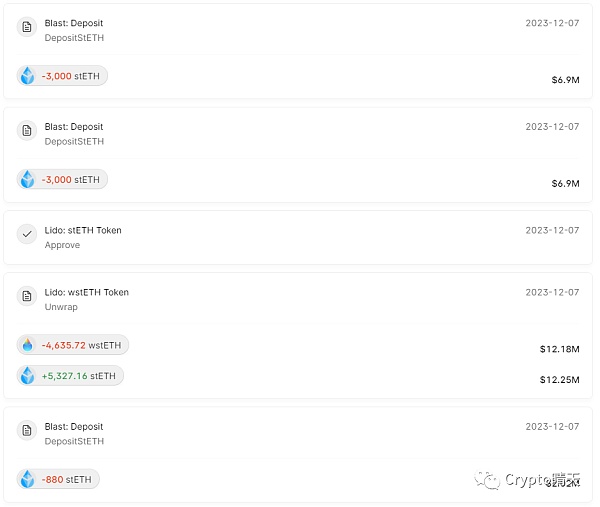Click the 2023-12-07 date of the Unwrap transaction
Image resolution: width=600 pixels, height=507 pixels.
[552, 292]
